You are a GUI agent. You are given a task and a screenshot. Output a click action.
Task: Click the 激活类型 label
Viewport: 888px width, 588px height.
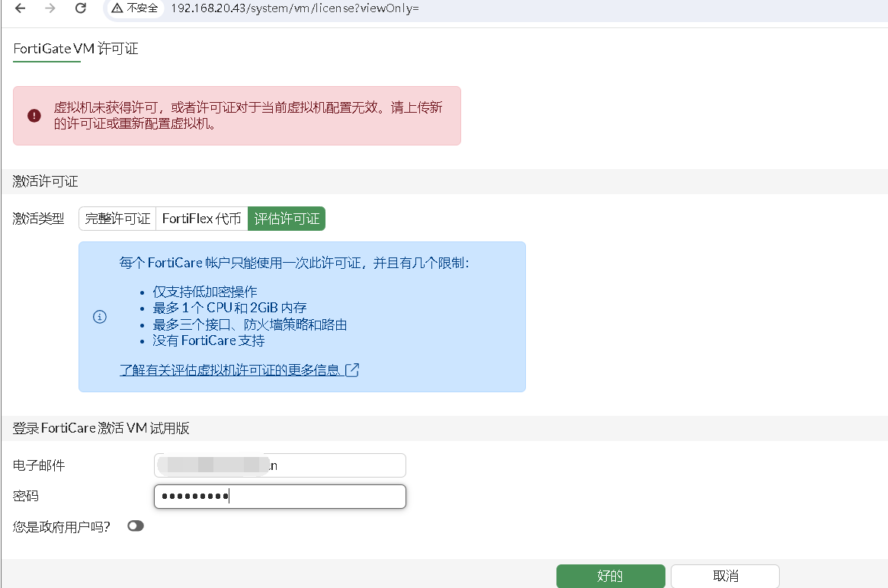pyautogui.click(x=39, y=219)
